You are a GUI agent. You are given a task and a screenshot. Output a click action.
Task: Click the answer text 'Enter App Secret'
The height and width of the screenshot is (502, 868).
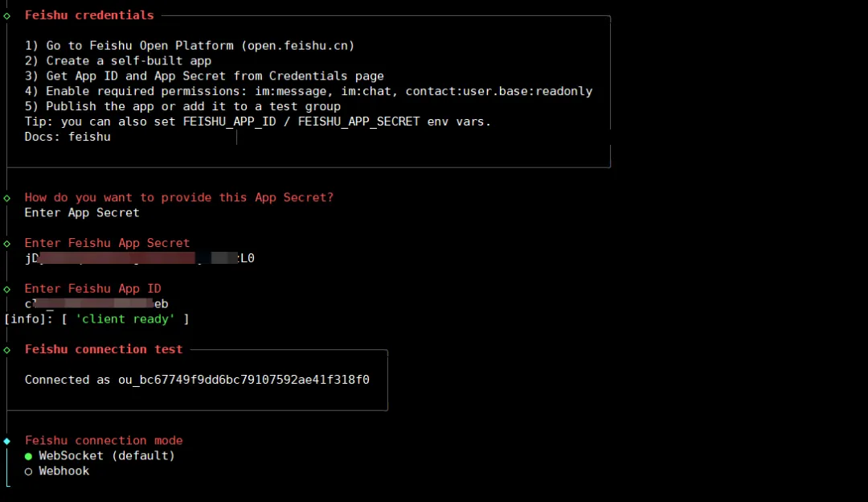click(x=82, y=212)
